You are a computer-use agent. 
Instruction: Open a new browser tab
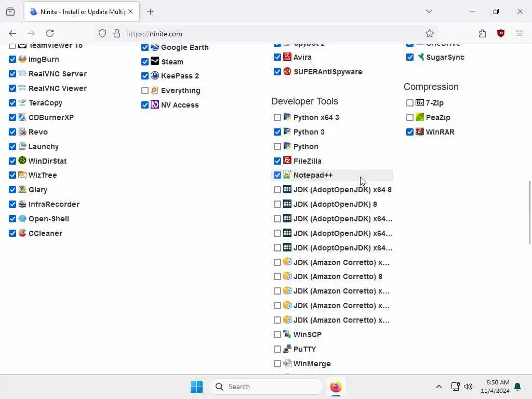[x=151, y=12]
